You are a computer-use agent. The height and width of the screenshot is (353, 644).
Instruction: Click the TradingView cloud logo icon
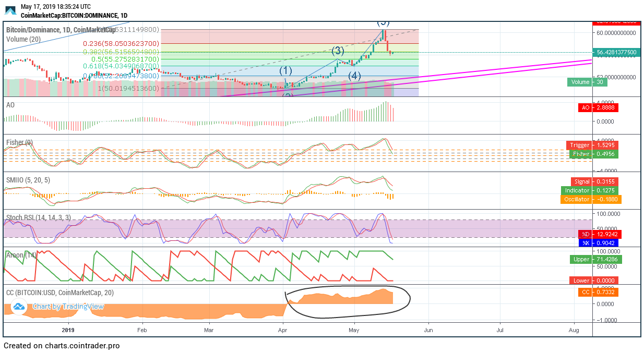(19, 307)
